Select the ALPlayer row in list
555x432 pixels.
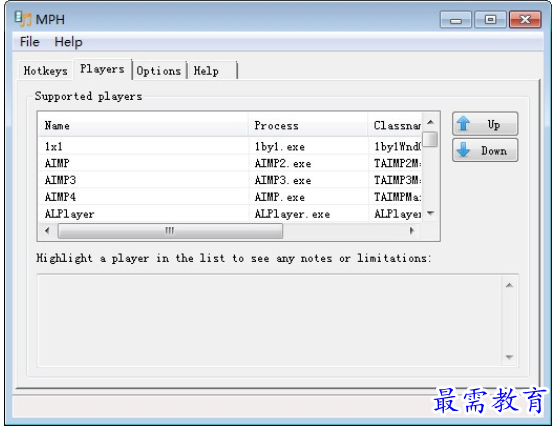(230, 214)
